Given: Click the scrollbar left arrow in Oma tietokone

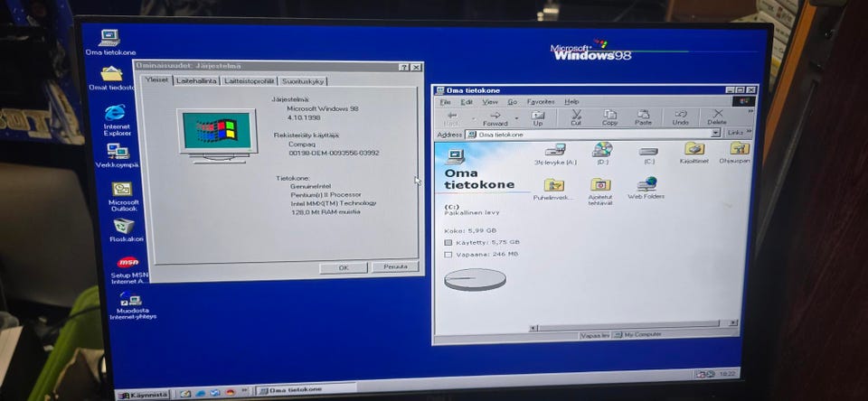Looking at the screenshot, I should point(533,328).
